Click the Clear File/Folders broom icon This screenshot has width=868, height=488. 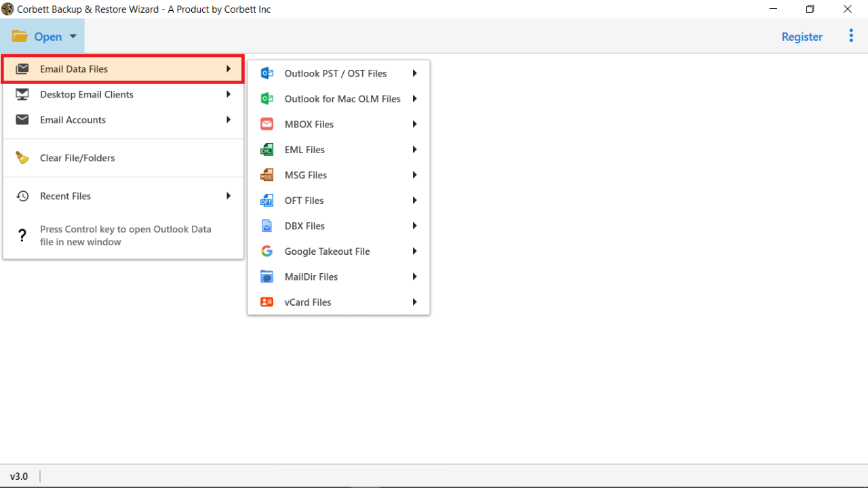[x=22, y=157]
